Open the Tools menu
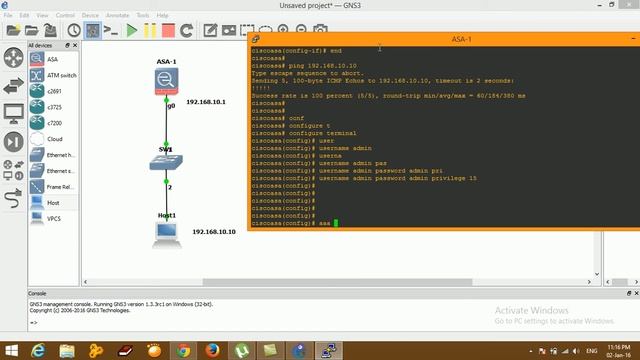This screenshot has height=360, width=640. [142, 15]
